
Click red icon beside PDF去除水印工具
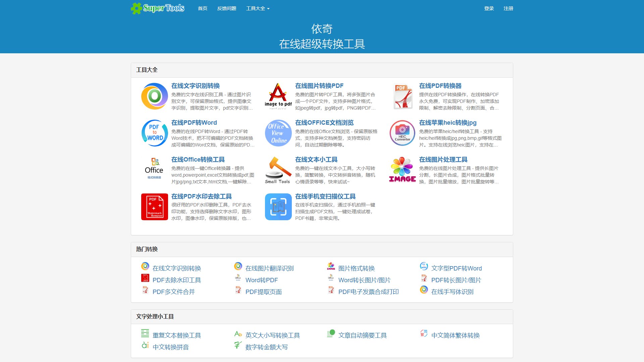(x=145, y=278)
